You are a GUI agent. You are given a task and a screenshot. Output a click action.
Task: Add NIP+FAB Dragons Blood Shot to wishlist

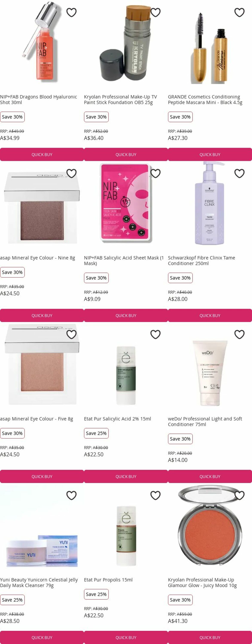[71, 12]
